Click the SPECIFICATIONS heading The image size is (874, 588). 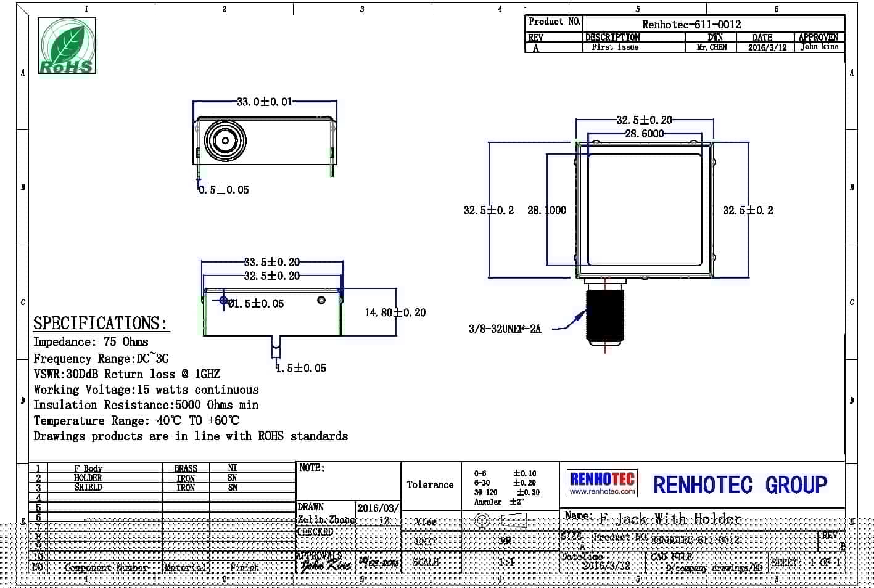(100, 324)
